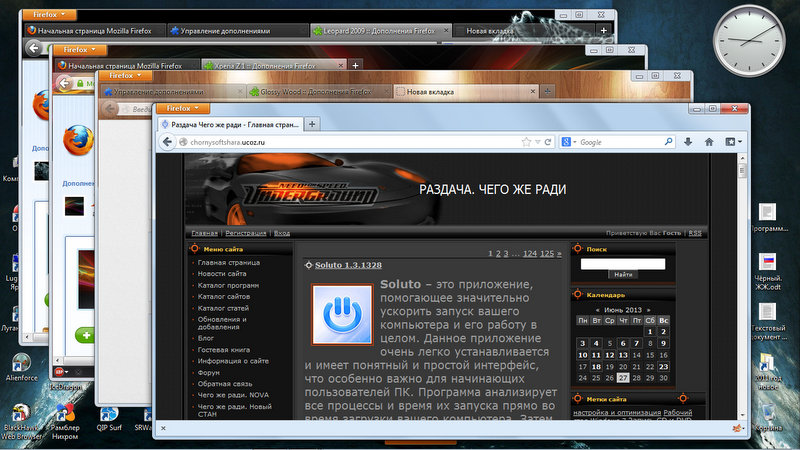Close the add-on bar with X

[x=163, y=428]
